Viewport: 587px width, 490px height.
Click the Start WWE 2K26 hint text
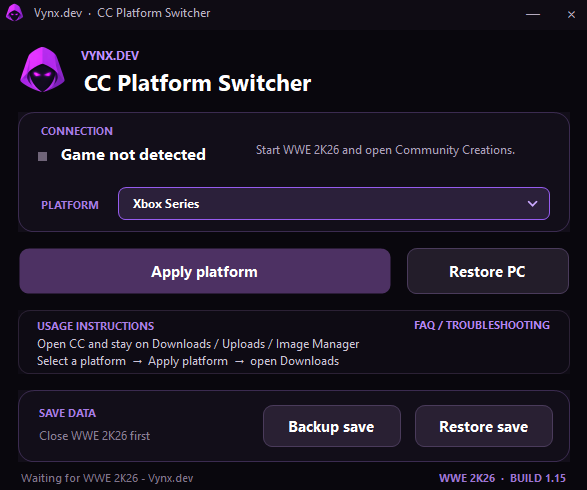(x=385, y=150)
